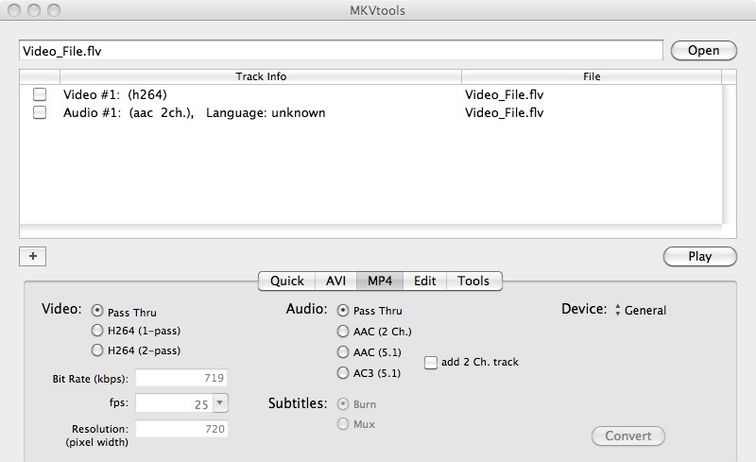756x462 pixels.
Task: Open the Tools tab
Action: 474,281
